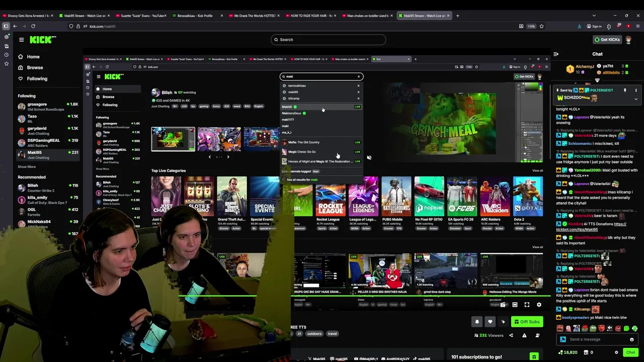Unpin the pinned chat message
This screenshot has width=644, height=362.
point(625,90)
